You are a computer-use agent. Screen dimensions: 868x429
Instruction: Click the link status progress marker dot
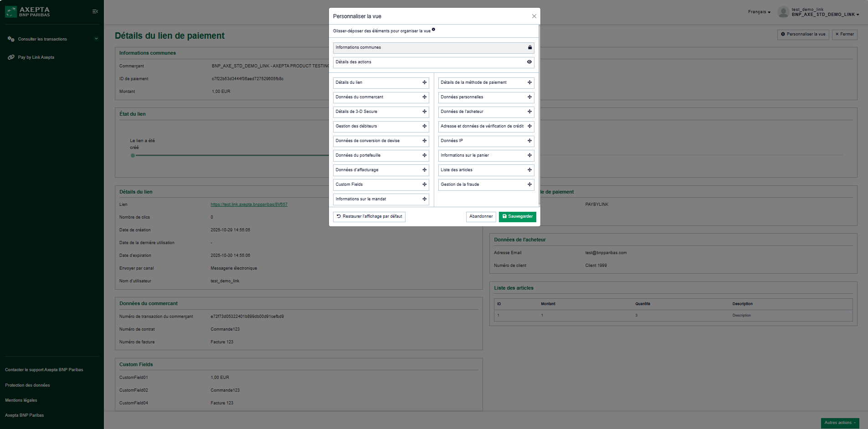pyautogui.click(x=133, y=155)
